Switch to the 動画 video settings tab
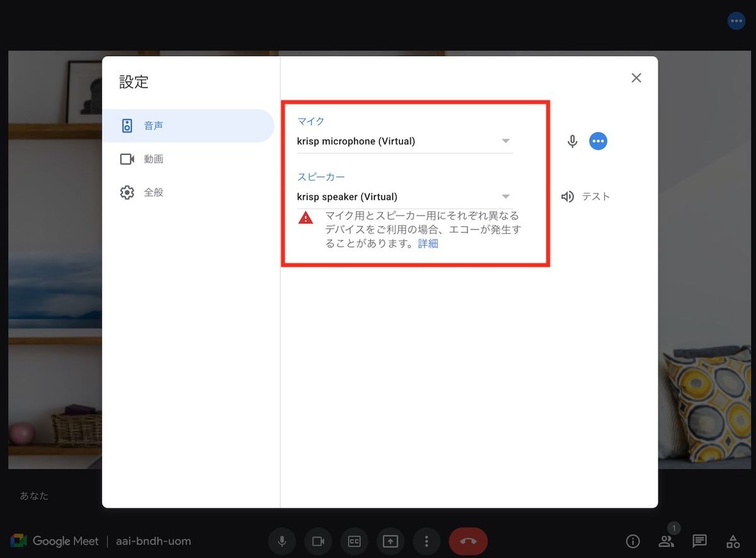756x558 pixels. click(188, 159)
